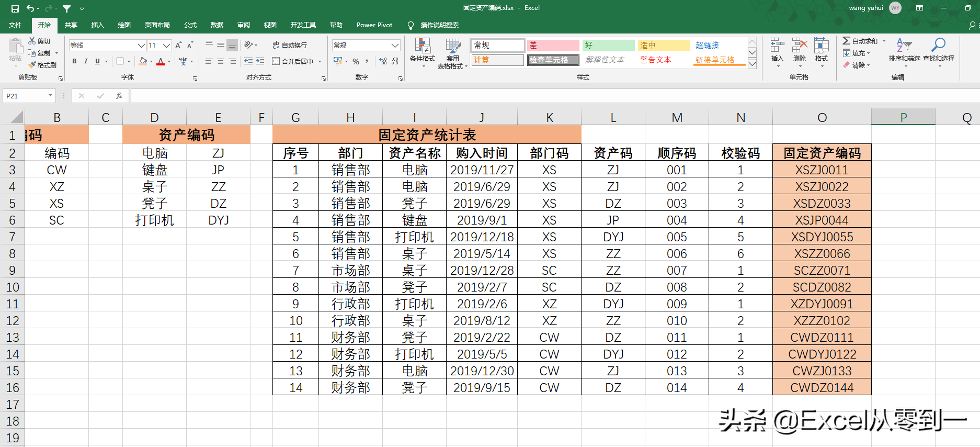Apply the Neutral (适中) cell style
This screenshot has height=447, width=980.
664,46
